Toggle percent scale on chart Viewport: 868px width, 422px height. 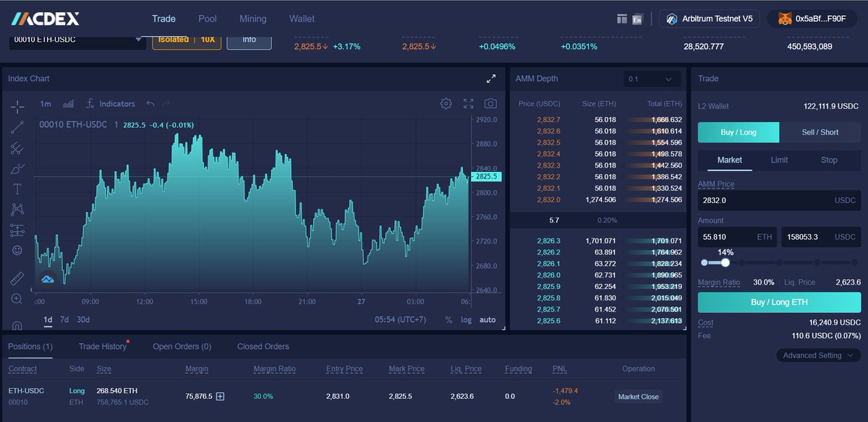[x=448, y=319]
